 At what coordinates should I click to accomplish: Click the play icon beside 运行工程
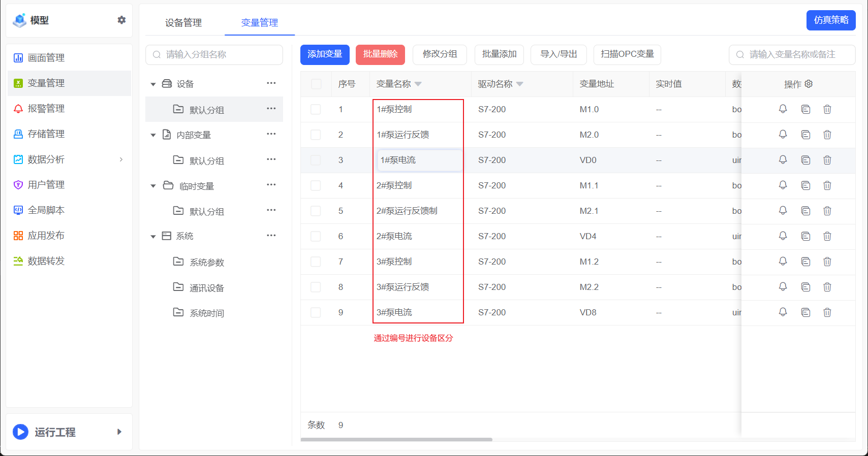coord(20,432)
